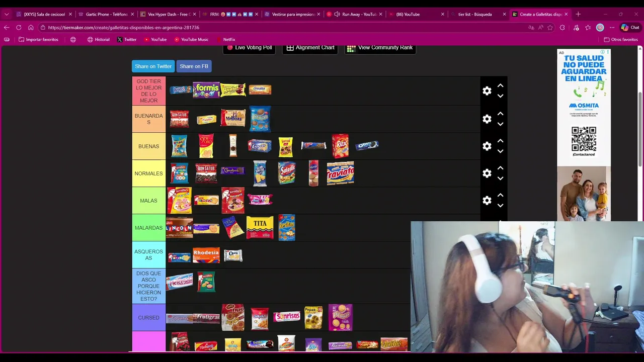This screenshot has width=644, height=362.
Task: Move BUENARDAS row up with arrow
Action: 500,114
